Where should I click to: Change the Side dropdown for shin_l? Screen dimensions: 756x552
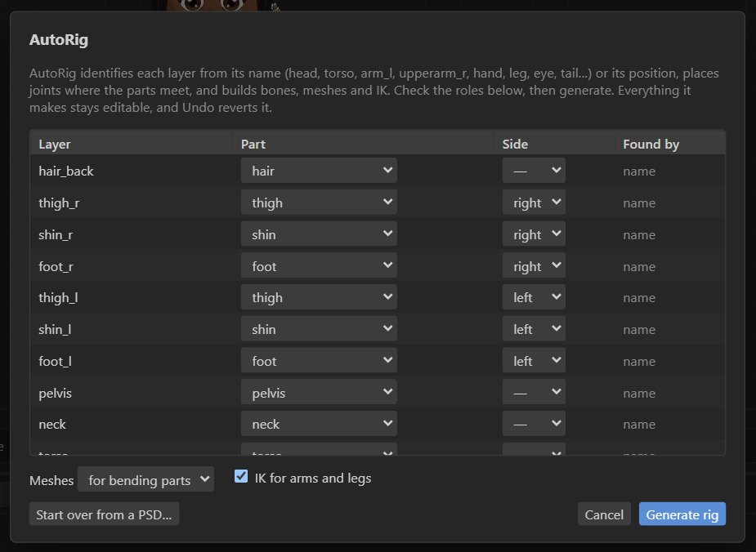533,329
